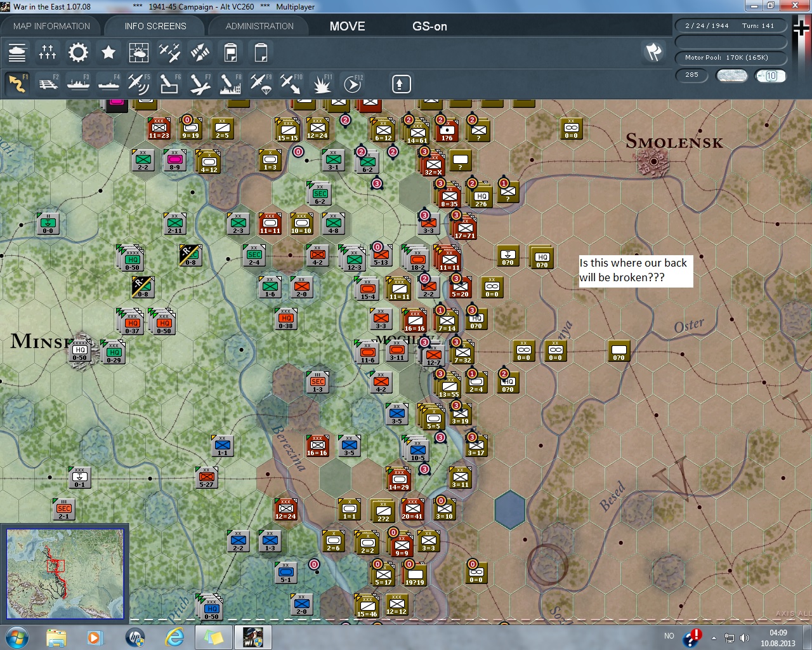This screenshot has width=812, height=650.
Task: Open the Order of Battle screen icon
Action: pos(17,52)
